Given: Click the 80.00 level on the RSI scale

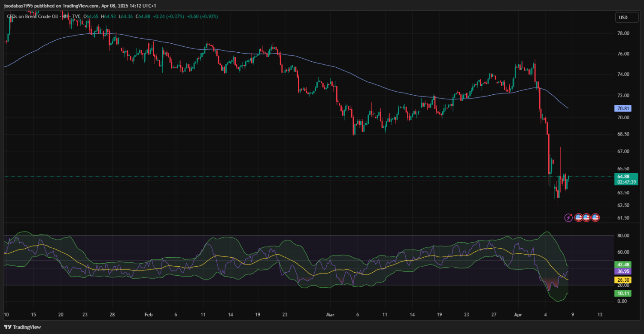Looking at the screenshot, I should pos(623,236).
